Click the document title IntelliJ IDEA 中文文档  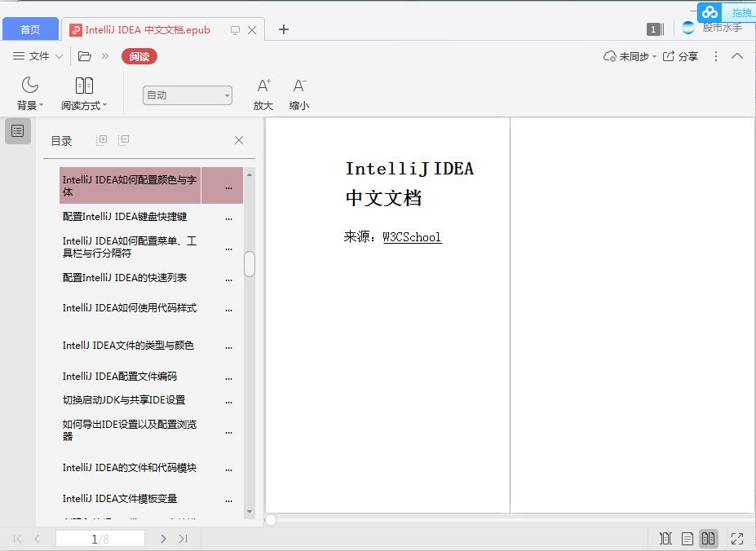pos(410,183)
